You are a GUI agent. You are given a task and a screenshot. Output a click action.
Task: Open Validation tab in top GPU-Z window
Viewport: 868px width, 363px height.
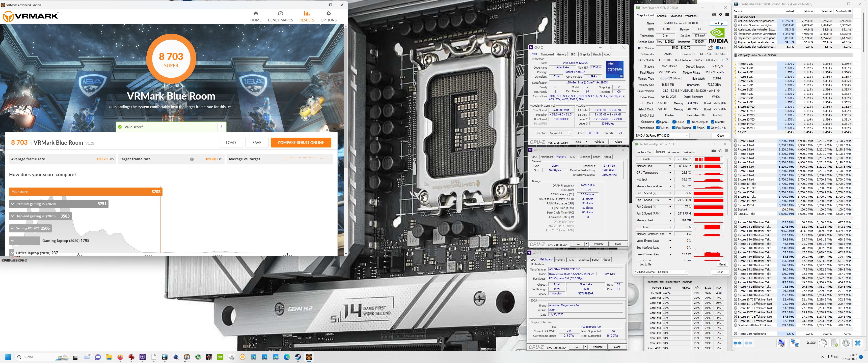point(691,16)
